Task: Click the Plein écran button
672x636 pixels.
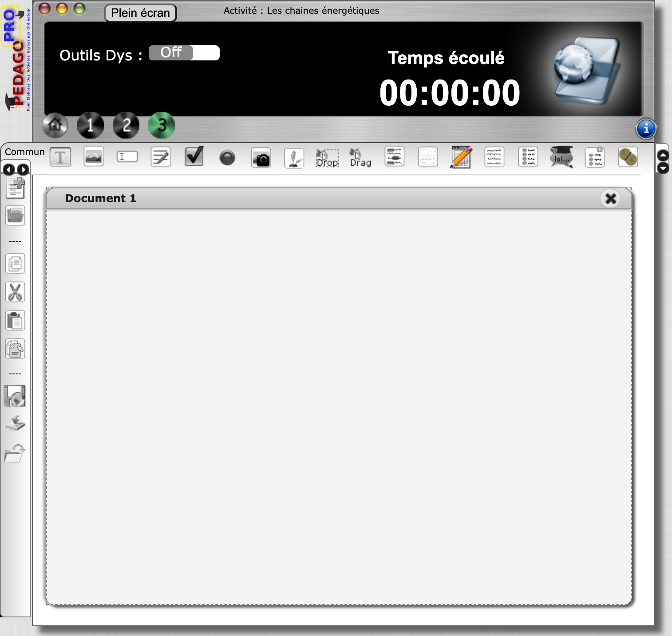Action: coord(140,13)
